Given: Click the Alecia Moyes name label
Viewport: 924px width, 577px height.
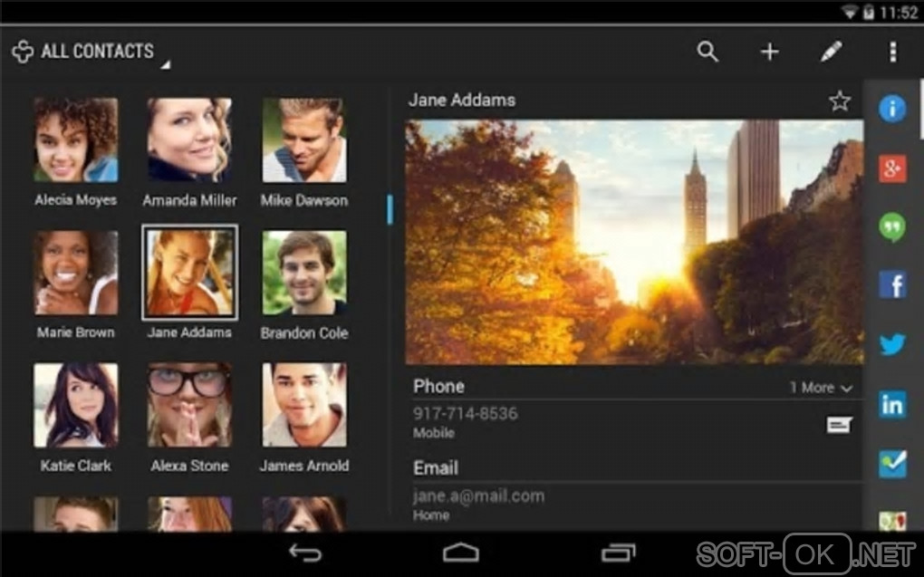Looking at the screenshot, I should coord(75,200).
